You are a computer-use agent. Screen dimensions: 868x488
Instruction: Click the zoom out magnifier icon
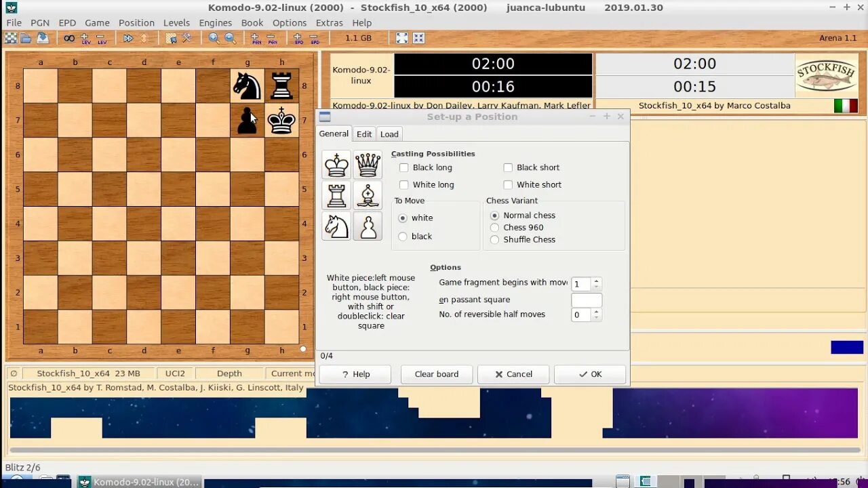tap(230, 38)
